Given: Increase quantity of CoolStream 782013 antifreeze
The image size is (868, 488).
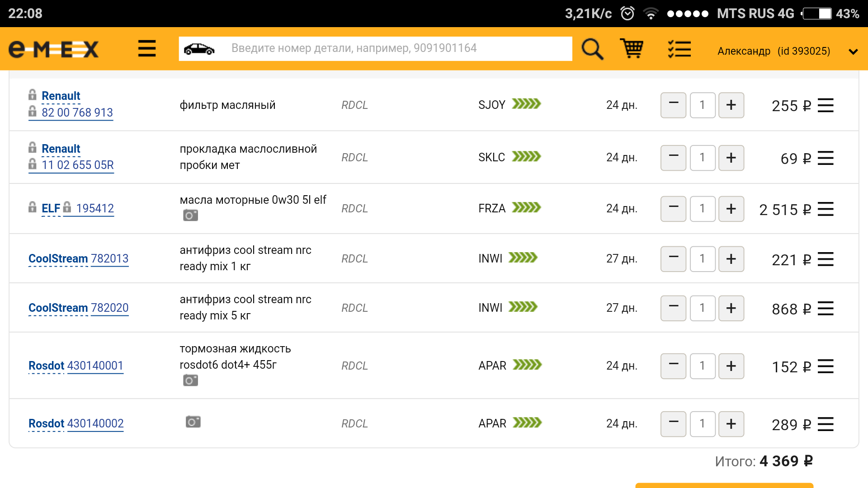Looking at the screenshot, I should 731,259.
